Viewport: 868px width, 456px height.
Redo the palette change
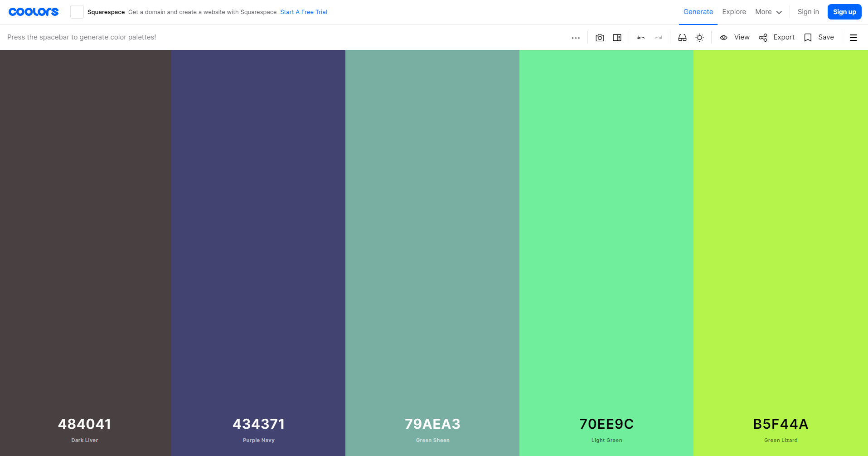pyautogui.click(x=658, y=38)
